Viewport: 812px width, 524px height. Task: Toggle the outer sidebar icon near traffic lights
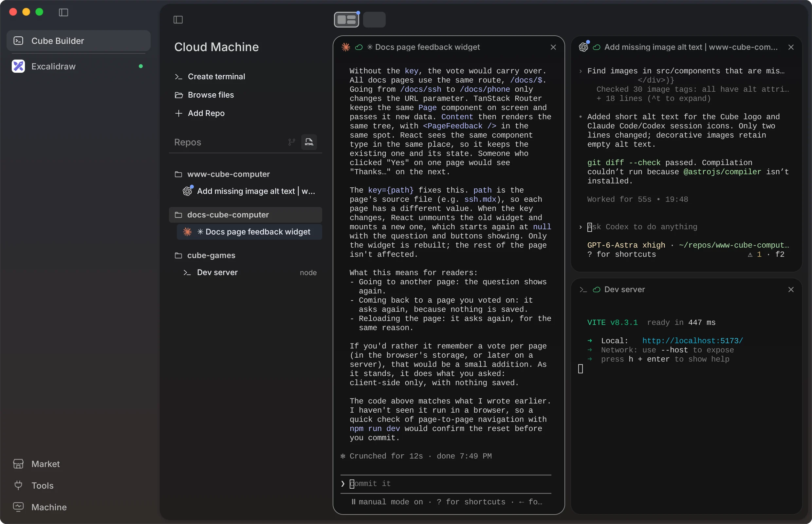pyautogui.click(x=63, y=12)
